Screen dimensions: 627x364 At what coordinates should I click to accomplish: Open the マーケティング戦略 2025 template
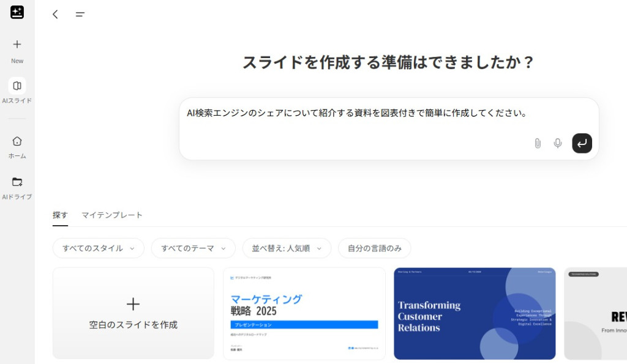[x=304, y=313]
